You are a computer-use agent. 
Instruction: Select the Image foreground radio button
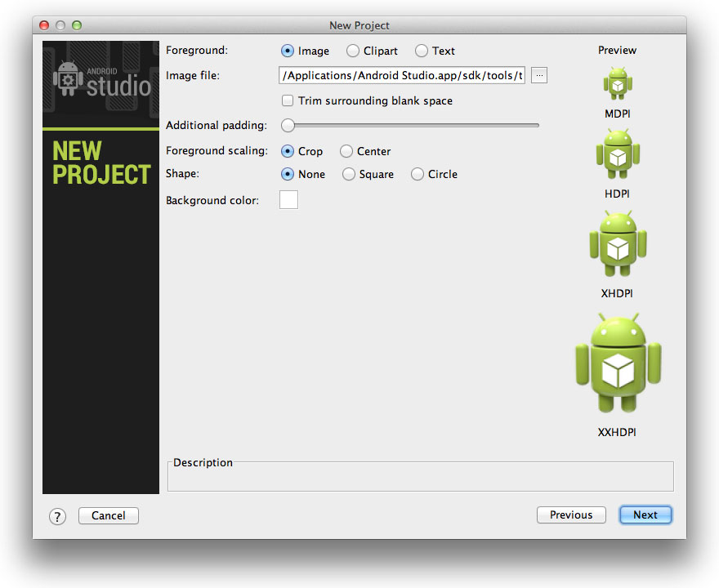(288, 51)
